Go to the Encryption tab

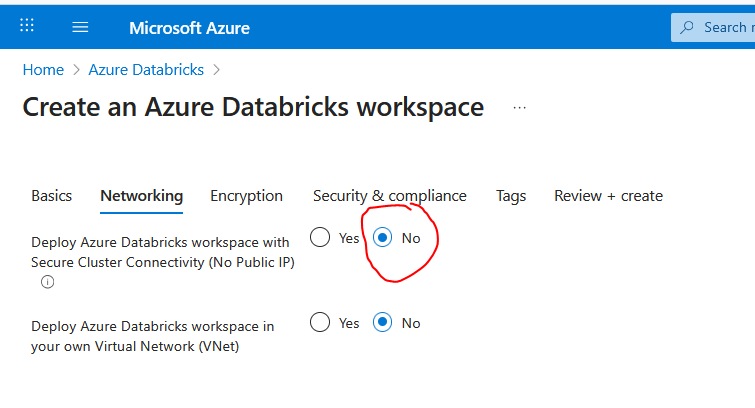[x=246, y=196]
